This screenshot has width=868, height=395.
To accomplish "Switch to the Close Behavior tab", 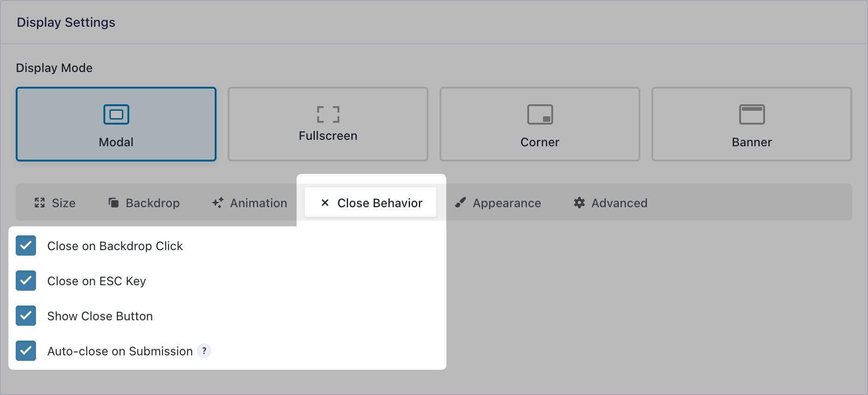I will click(x=371, y=203).
